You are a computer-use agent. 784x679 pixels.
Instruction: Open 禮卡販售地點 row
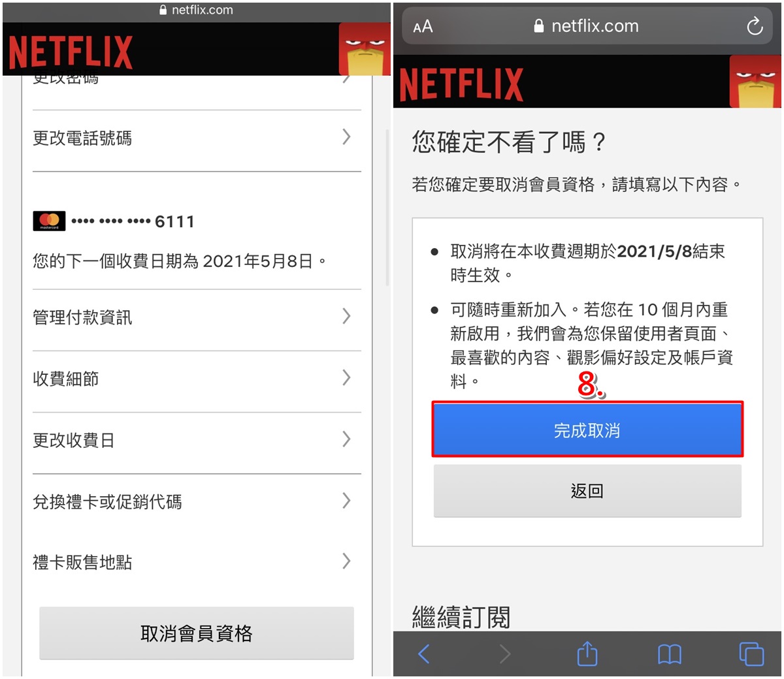[197, 562]
